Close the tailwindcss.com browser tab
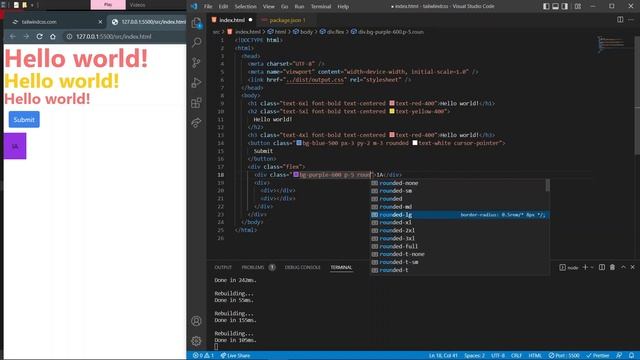Viewport: 640px width, 360px height. click(x=100, y=22)
